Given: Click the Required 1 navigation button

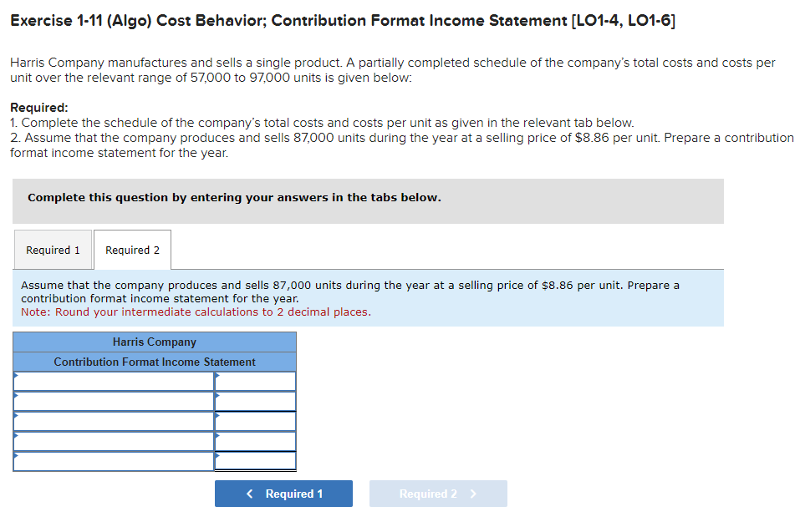Looking at the screenshot, I should [x=283, y=494].
